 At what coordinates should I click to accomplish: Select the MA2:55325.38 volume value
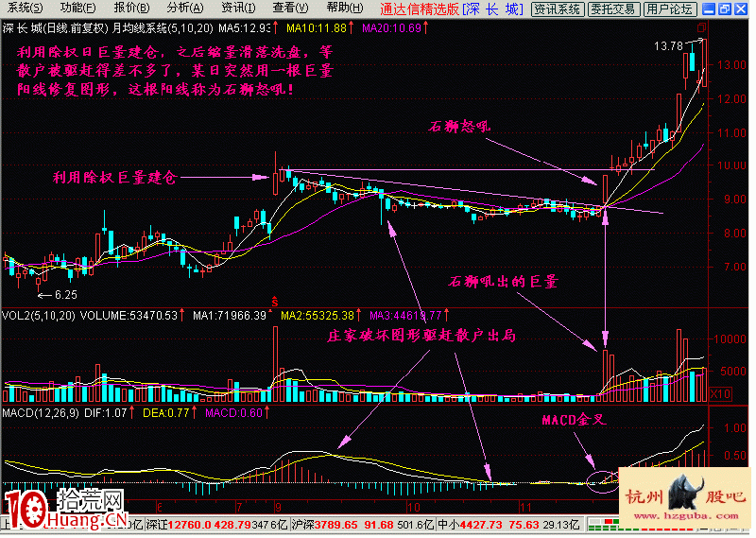click(318, 316)
